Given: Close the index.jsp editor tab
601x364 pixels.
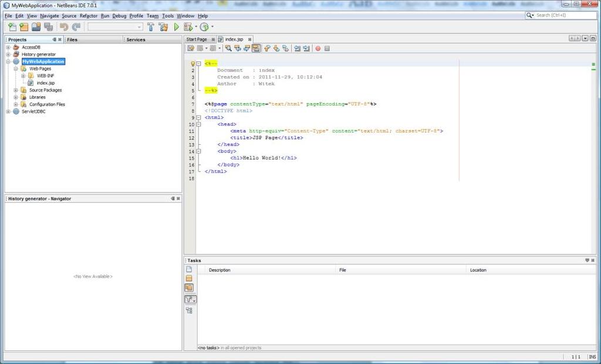Looking at the screenshot, I should (249, 39).
